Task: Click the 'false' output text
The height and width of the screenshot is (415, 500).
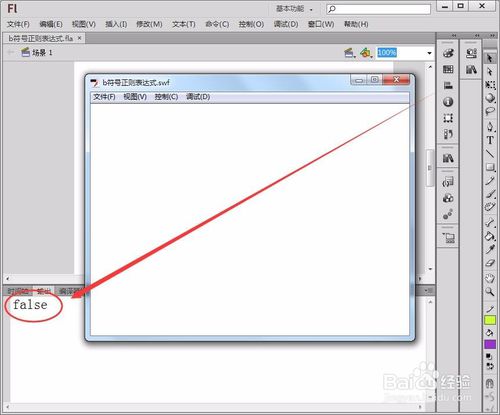Action: coord(30,304)
